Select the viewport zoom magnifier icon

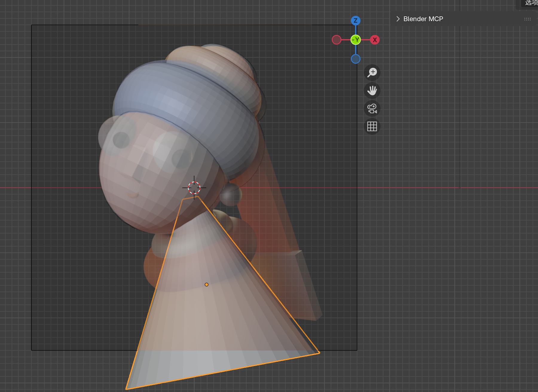[x=372, y=73]
